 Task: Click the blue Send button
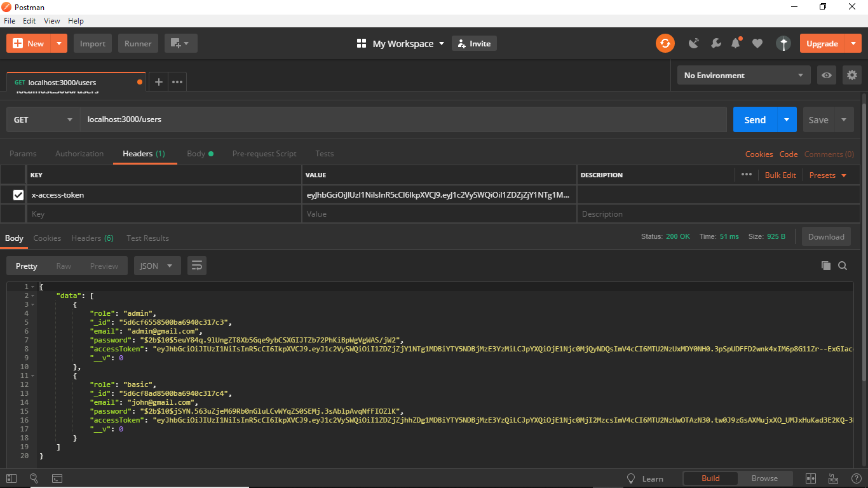pyautogui.click(x=755, y=119)
